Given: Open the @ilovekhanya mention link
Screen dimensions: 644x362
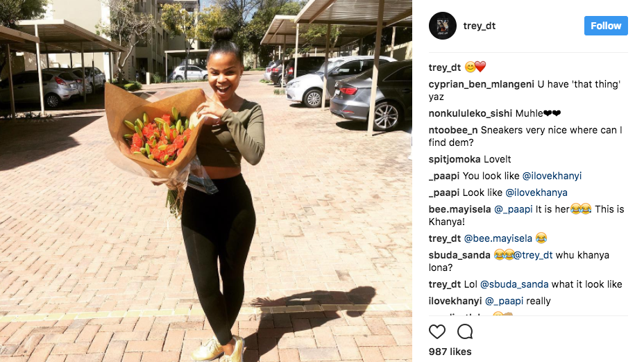Looking at the screenshot, I should pyautogui.click(x=536, y=192).
